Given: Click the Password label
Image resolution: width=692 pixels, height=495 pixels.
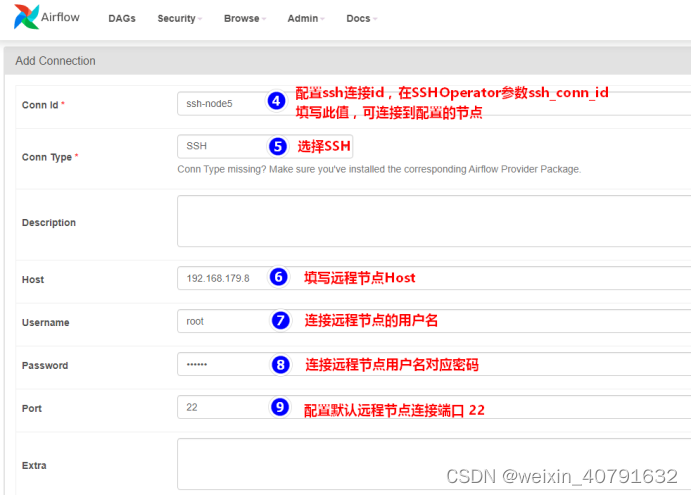Looking at the screenshot, I should [45, 365].
